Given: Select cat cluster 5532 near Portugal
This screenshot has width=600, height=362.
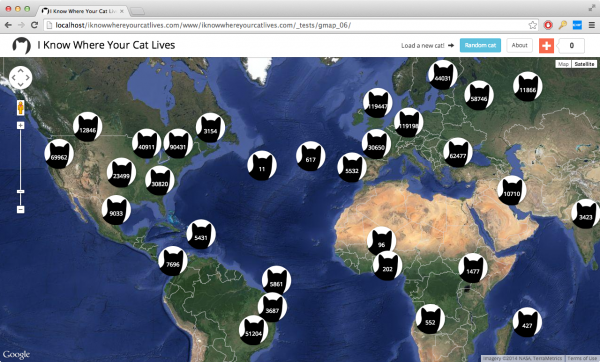Looking at the screenshot, I should click(x=352, y=167).
